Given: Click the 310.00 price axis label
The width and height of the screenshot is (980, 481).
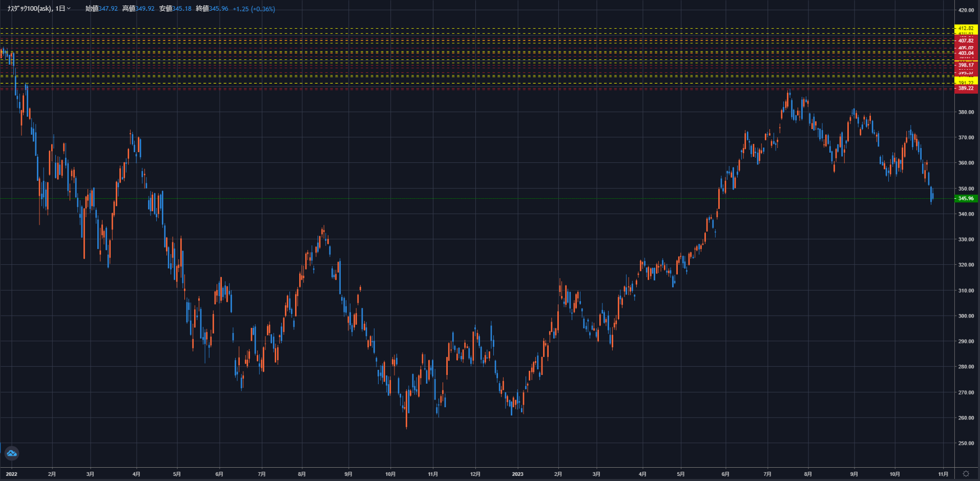Looking at the screenshot, I should (966, 290).
